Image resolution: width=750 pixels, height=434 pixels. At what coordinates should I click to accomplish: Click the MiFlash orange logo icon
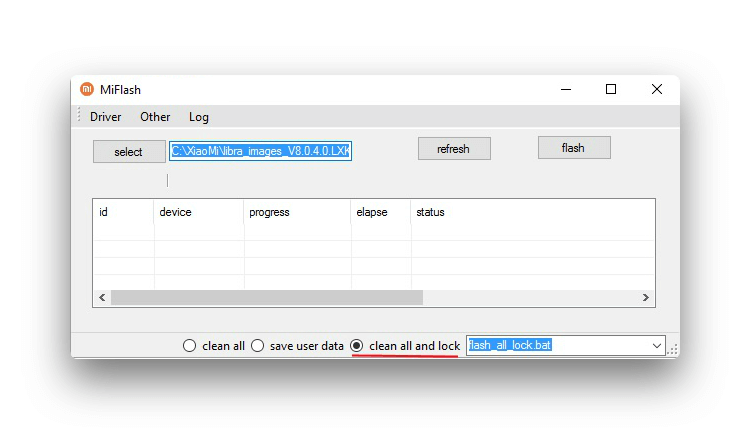click(87, 89)
